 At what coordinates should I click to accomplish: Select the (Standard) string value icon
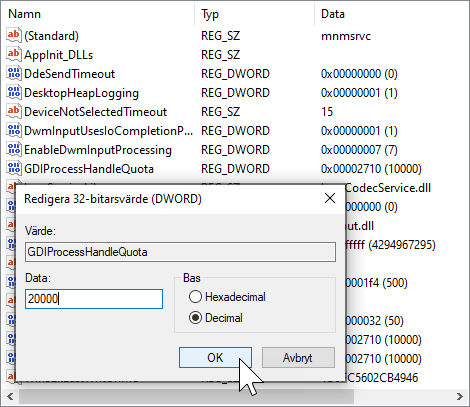point(14,35)
